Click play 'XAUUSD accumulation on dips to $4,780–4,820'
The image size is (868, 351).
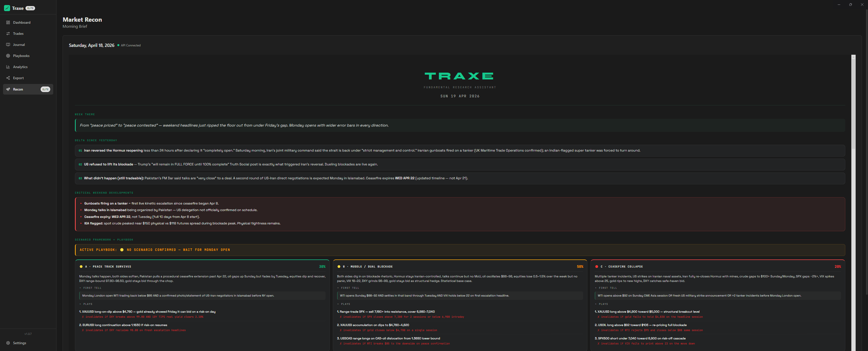click(373, 325)
